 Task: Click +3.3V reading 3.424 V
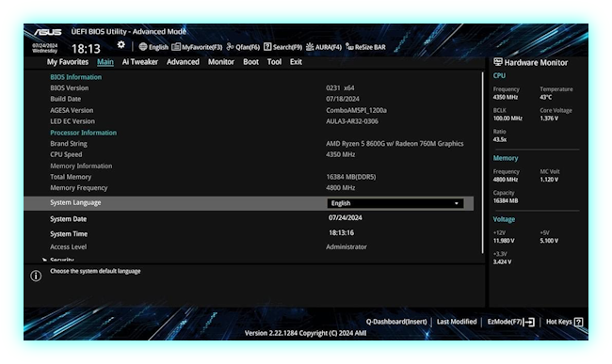point(502,261)
